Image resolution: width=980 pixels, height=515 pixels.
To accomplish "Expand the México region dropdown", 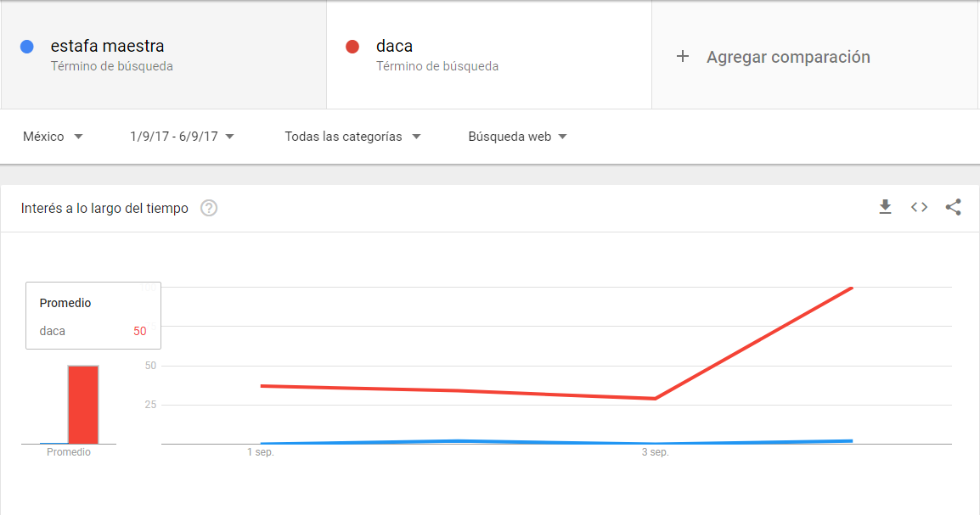I will click(53, 137).
